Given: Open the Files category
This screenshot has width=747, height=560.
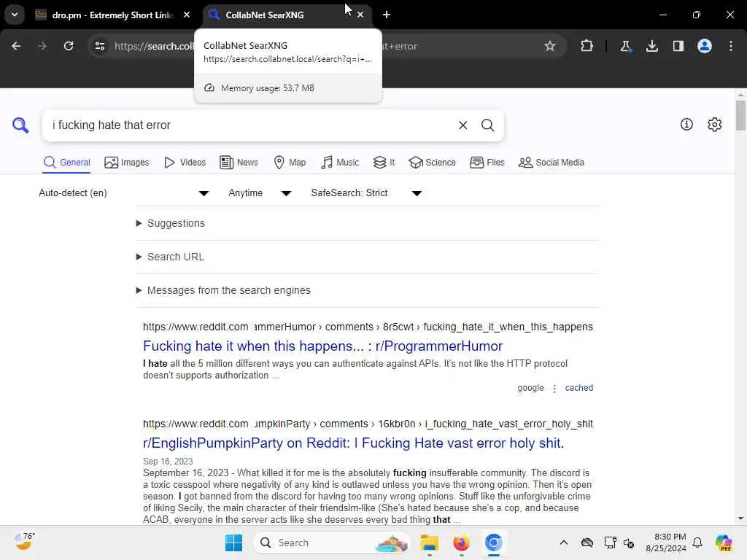Looking at the screenshot, I should (x=487, y=163).
